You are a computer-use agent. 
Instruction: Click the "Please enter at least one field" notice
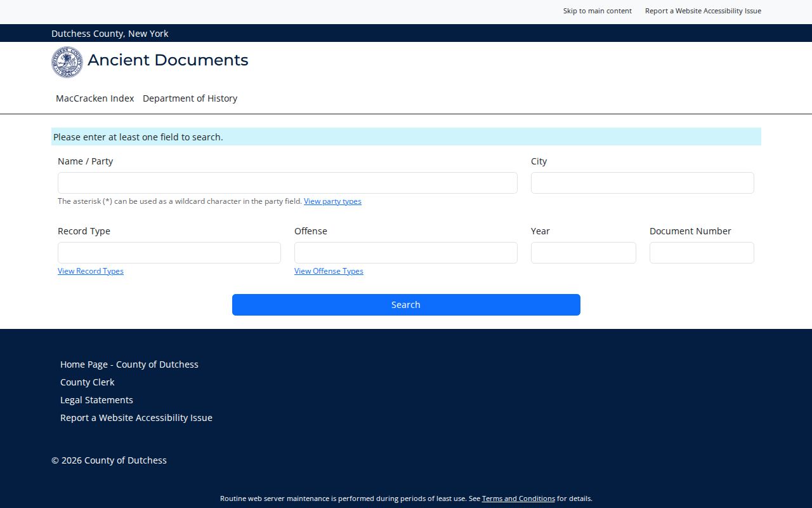tap(406, 137)
